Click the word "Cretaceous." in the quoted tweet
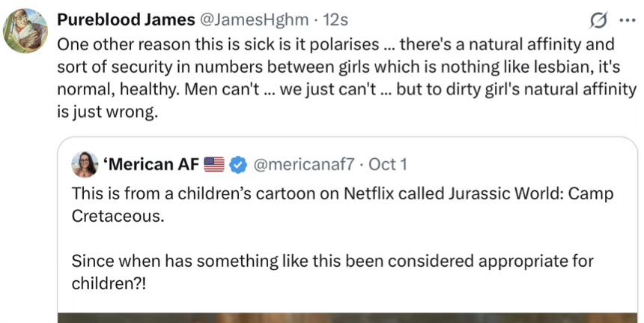 pyautogui.click(x=117, y=217)
